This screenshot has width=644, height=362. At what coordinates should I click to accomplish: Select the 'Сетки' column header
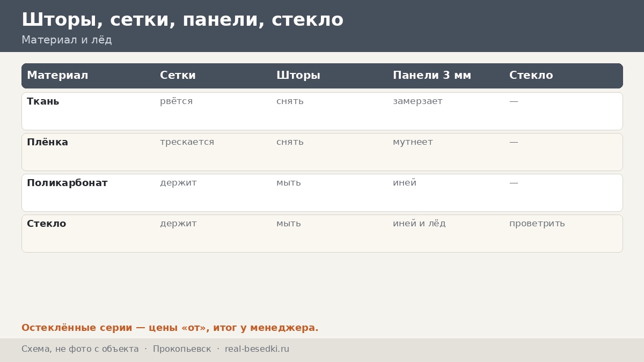[178, 76]
